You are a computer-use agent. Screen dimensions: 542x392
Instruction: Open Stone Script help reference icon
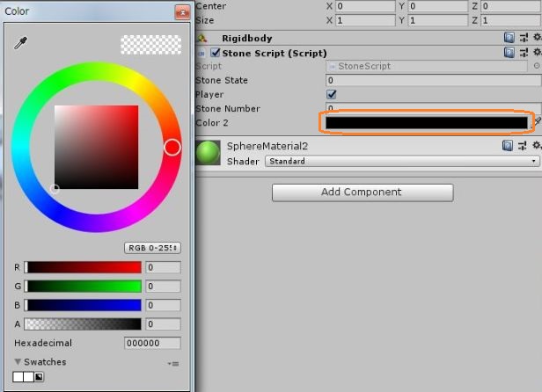point(509,53)
